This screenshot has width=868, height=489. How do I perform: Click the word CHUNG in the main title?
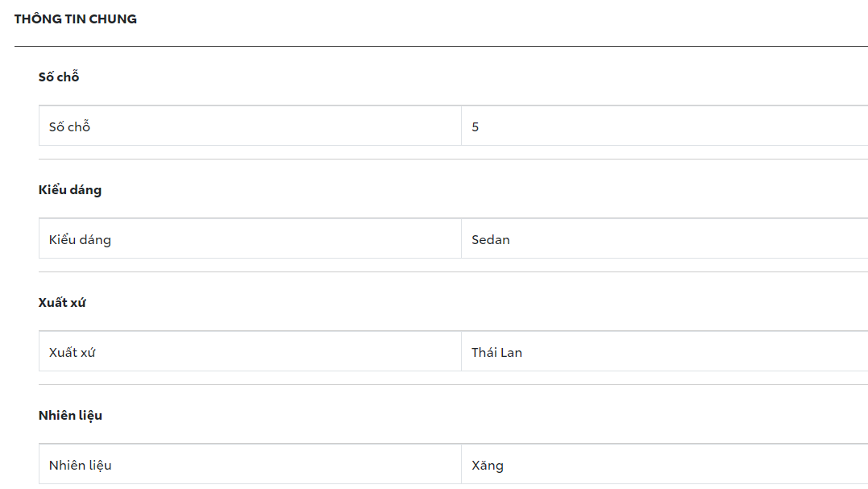114,19
